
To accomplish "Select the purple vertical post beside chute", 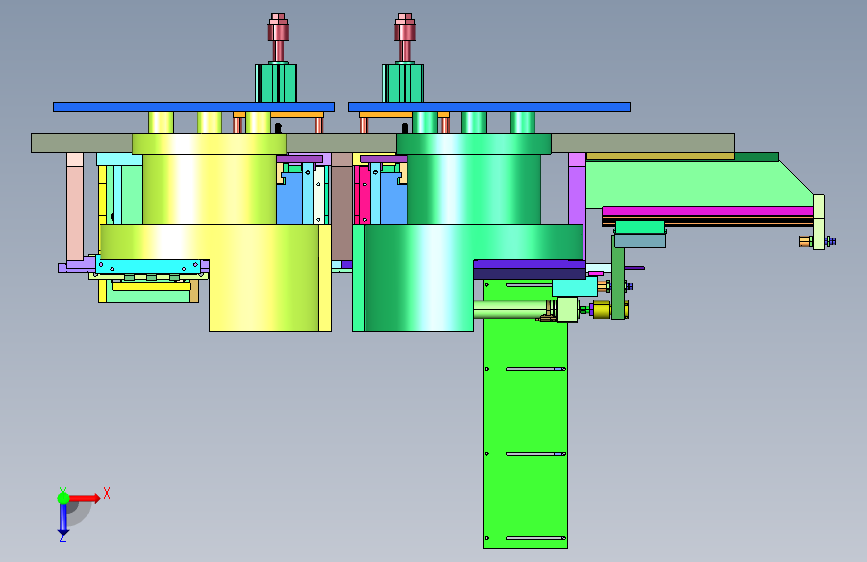I will (x=577, y=205).
